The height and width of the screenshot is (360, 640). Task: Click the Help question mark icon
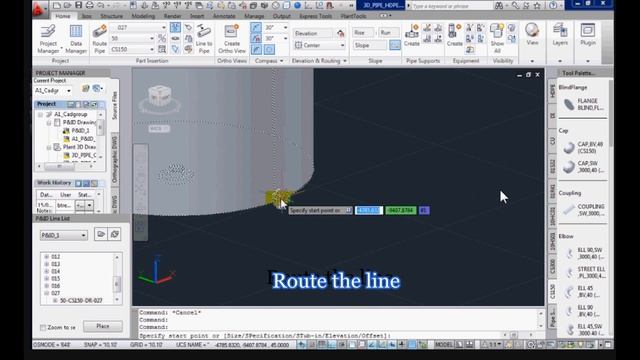[x=553, y=6]
